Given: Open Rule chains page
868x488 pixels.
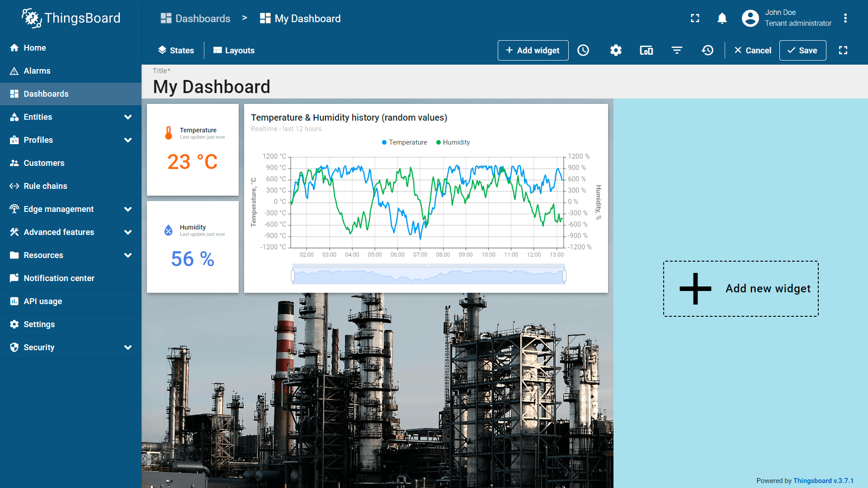Looking at the screenshot, I should (45, 186).
